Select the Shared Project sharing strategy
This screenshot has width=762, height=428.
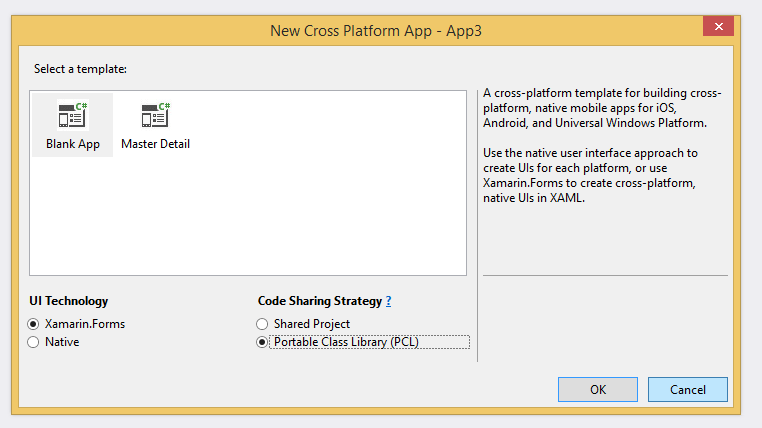263,324
